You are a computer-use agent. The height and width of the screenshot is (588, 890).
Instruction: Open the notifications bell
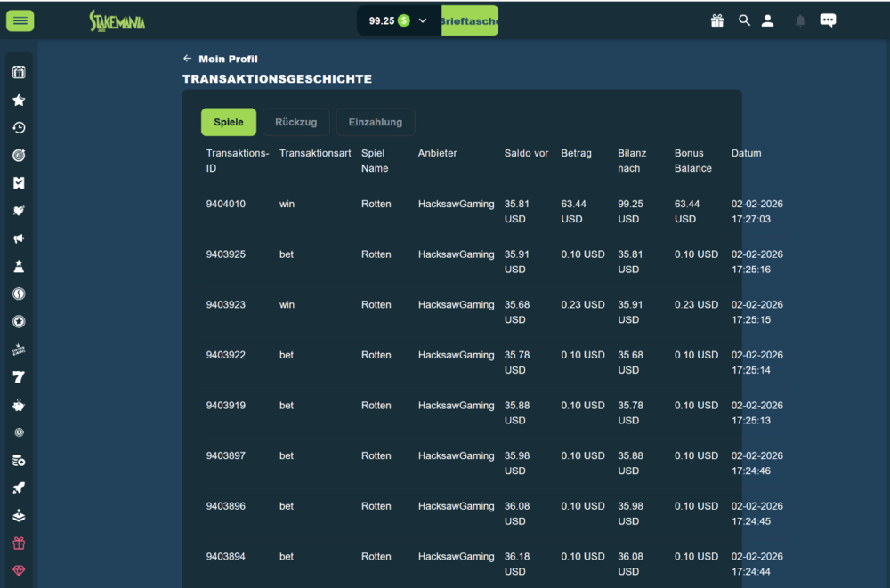(800, 20)
